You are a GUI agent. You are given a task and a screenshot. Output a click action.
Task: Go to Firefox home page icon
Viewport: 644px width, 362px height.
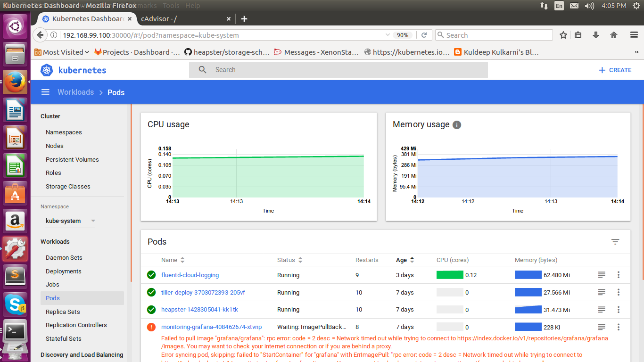point(614,35)
